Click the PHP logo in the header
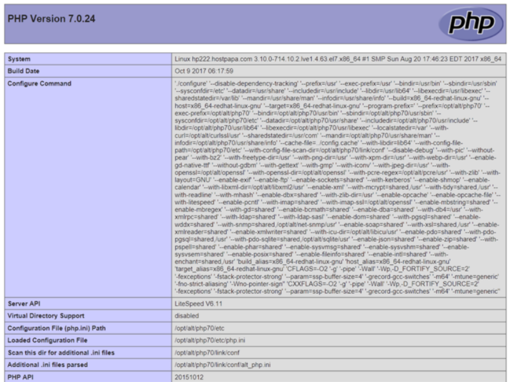 pyautogui.click(x=471, y=23)
